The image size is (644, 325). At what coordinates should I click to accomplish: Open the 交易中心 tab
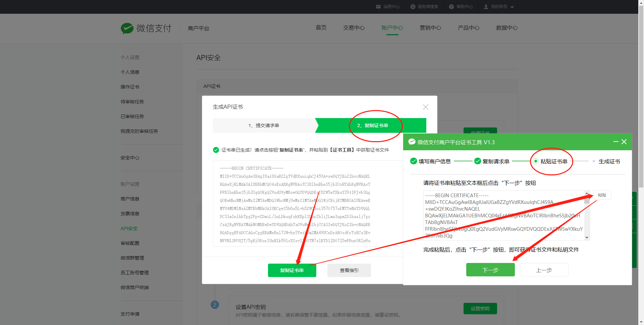click(x=354, y=28)
